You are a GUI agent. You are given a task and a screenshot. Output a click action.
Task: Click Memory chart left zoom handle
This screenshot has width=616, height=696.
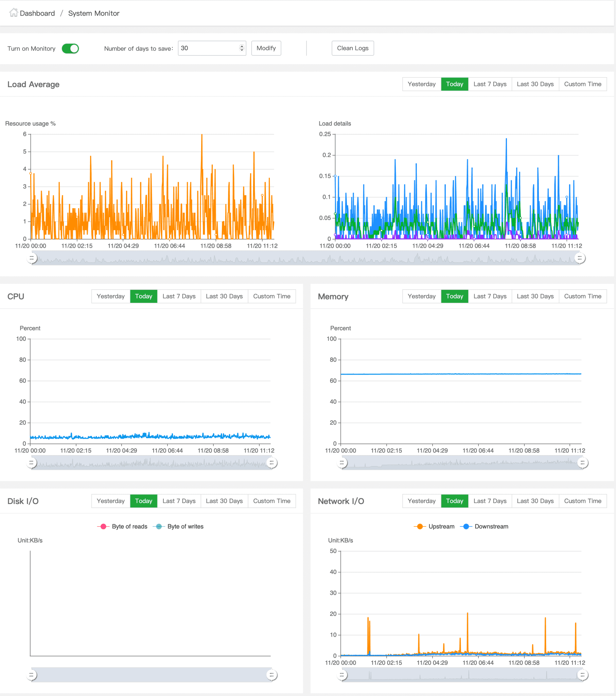click(342, 463)
